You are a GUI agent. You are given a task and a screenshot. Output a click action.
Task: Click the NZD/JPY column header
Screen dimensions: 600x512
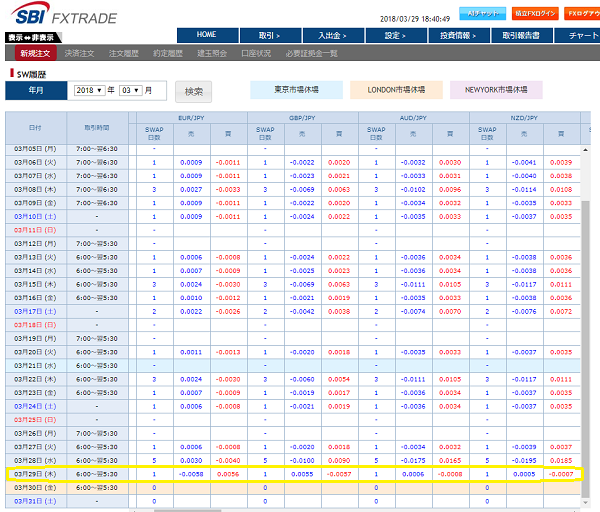coord(524,118)
